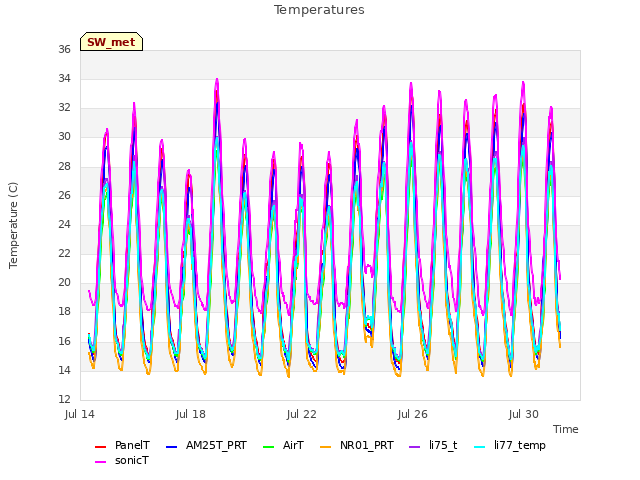Click the 34 y-axis tick label
Viewport: 640px width, 480px height.
click(64, 78)
